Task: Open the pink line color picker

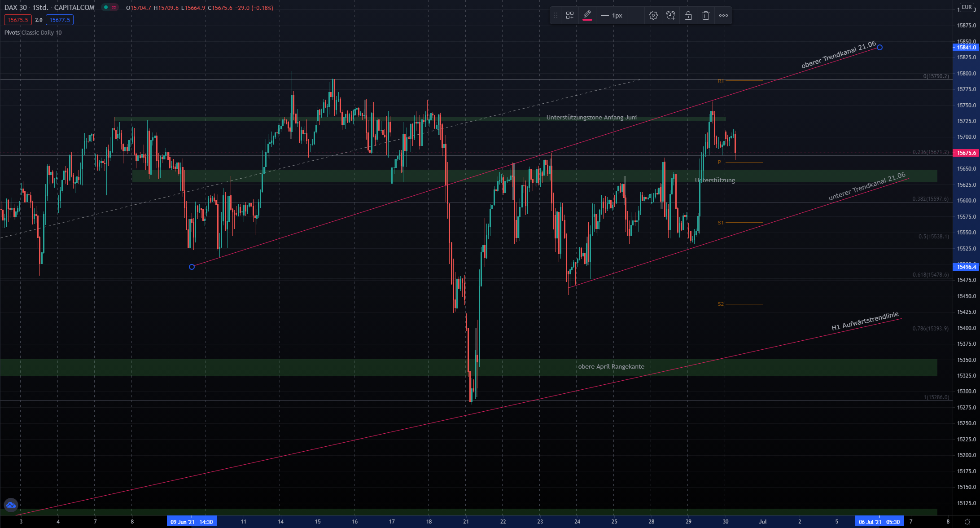Action: tap(587, 16)
